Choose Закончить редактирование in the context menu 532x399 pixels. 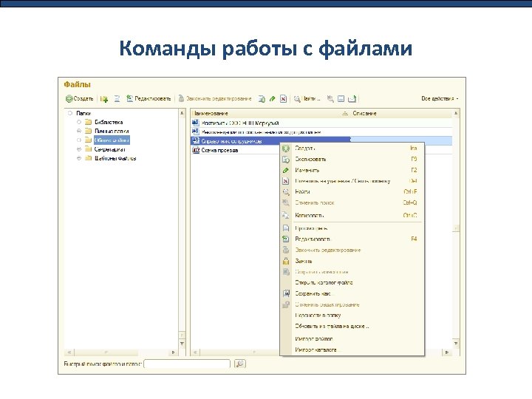pos(352,250)
